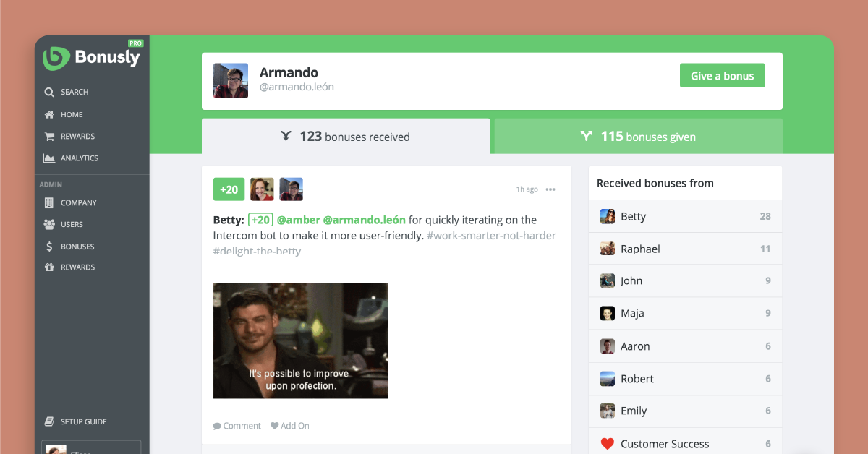Click the name Betty in received list

pos(633,216)
